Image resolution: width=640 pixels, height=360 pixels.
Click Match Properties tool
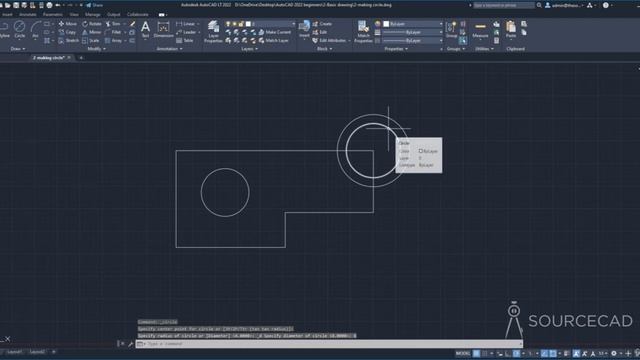[x=363, y=31]
